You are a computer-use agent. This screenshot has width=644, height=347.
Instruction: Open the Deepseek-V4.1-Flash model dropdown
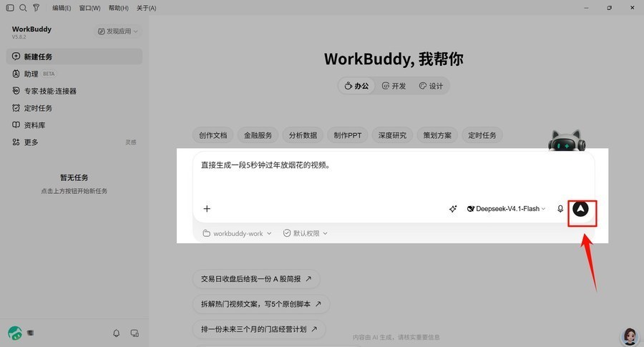tap(506, 209)
